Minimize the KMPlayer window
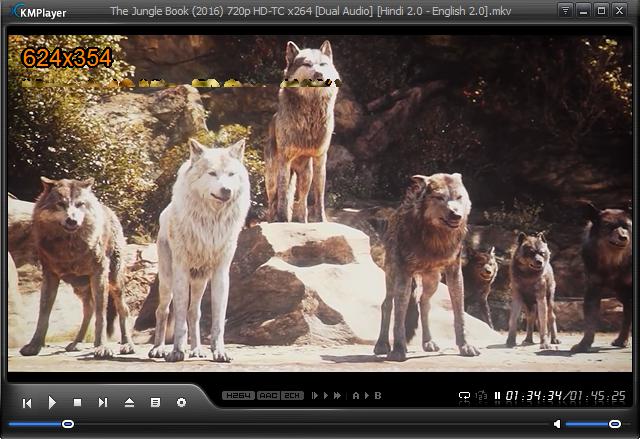The width and height of the screenshot is (640, 439). coord(583,11)
